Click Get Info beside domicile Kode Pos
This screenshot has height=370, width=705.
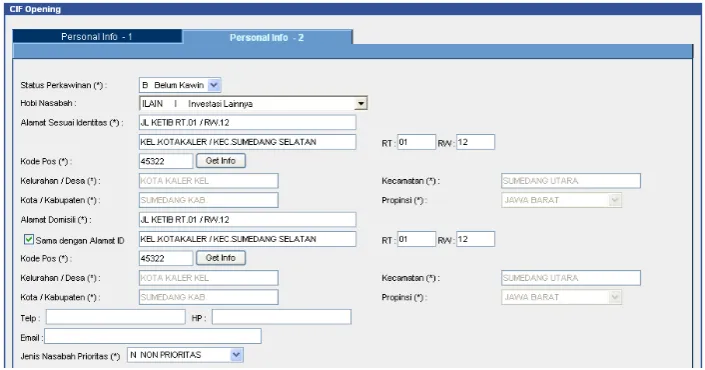coord(221,258)
